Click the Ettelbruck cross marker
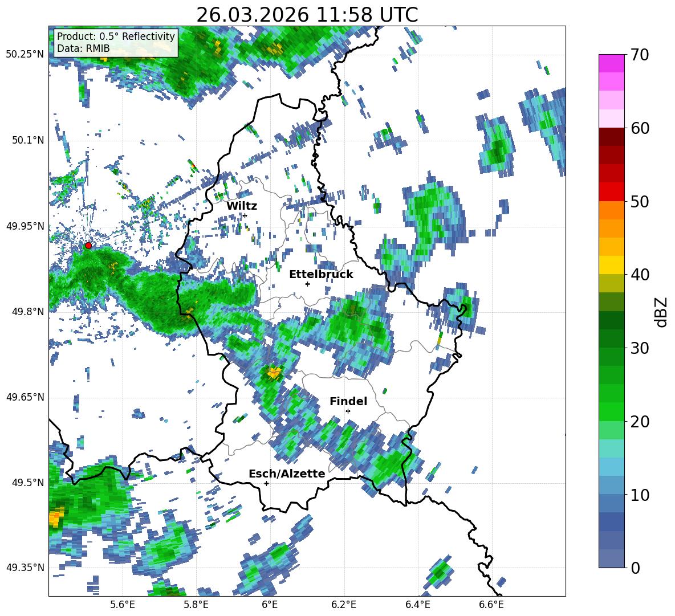The image size is (675, 616). tap(307, 284)
